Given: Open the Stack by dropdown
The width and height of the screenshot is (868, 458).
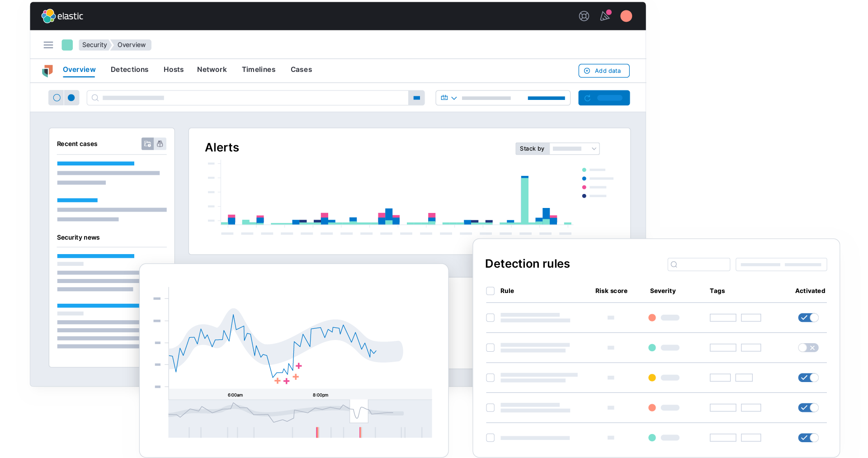Looking at the screenshot, I should point(575,149).
